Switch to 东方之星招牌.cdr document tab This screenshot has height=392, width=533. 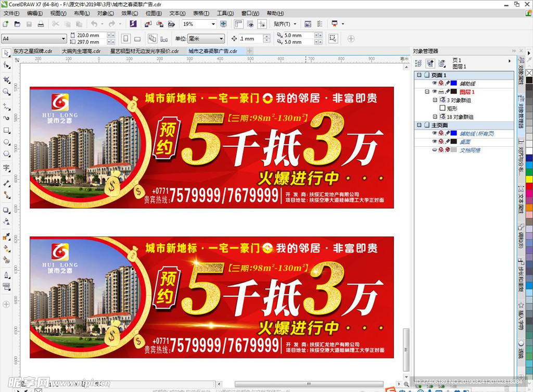[x=32, y=51]
